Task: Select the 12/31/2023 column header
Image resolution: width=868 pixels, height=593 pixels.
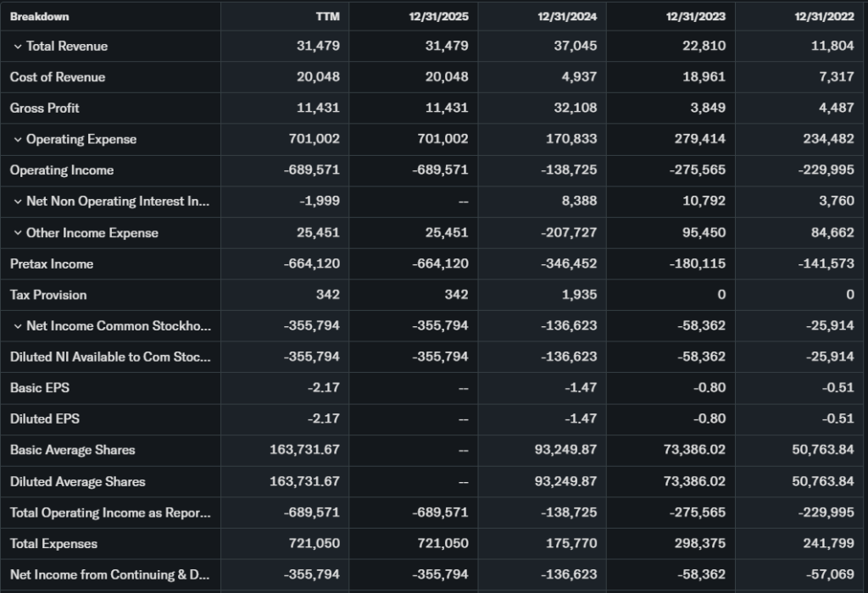Action: click(x=698, y=16)
